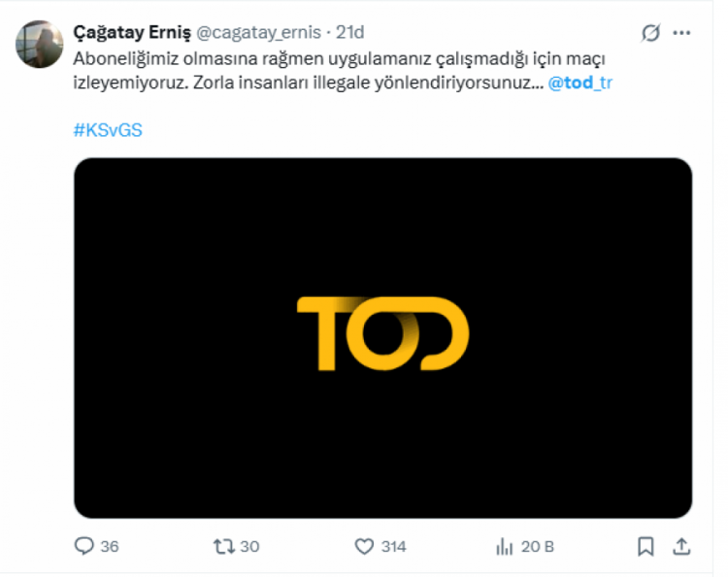Bookmark this tweet
This screenshot has width=728, height=577.
(x=645, y=547)
